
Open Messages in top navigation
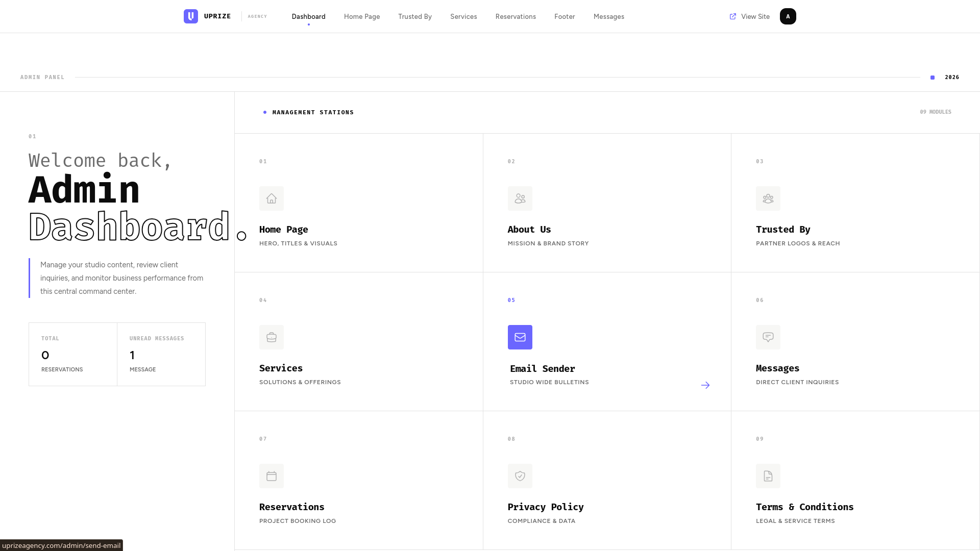[x=609, y=16]
